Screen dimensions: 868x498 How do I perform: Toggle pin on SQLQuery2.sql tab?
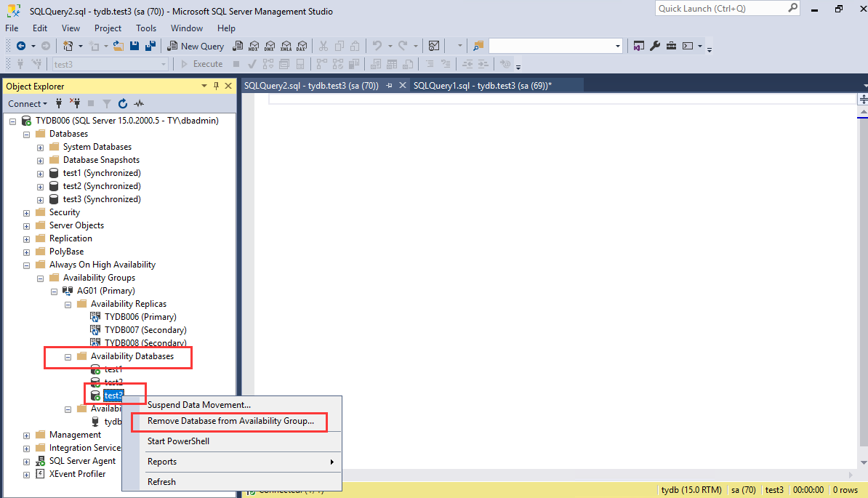pyautogui.click(x=389, y=85)
